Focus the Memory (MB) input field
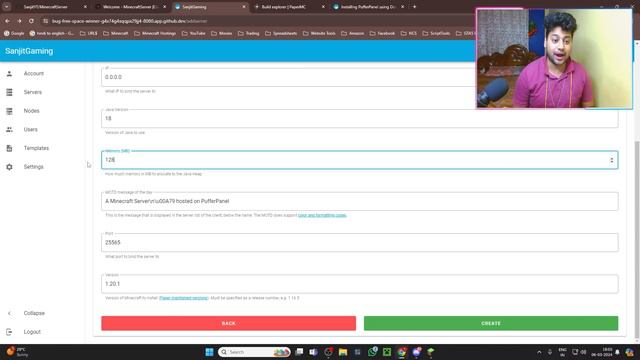This screenshot has height=360, width=640. coord(360,160)
